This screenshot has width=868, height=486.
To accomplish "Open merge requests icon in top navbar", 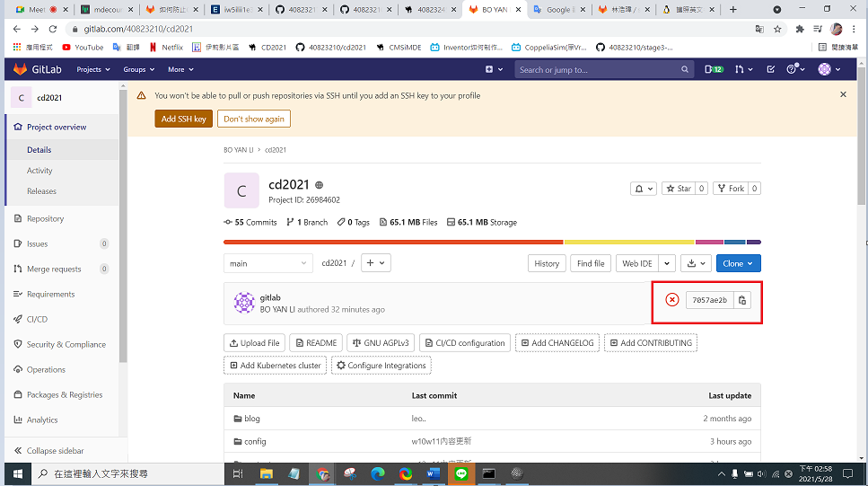I will 743,69.
